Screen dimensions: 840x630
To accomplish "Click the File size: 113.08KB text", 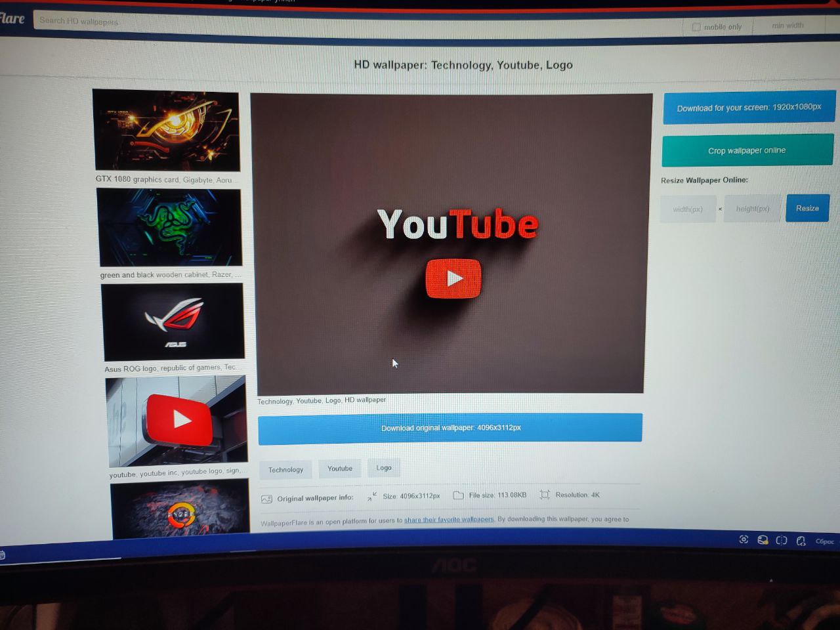I will point(497,495).
